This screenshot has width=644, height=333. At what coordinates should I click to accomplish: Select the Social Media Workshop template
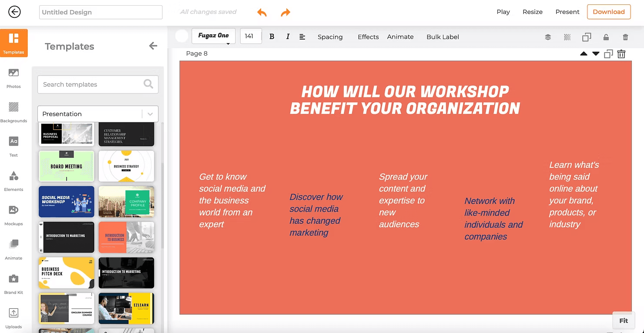point(67,202)
